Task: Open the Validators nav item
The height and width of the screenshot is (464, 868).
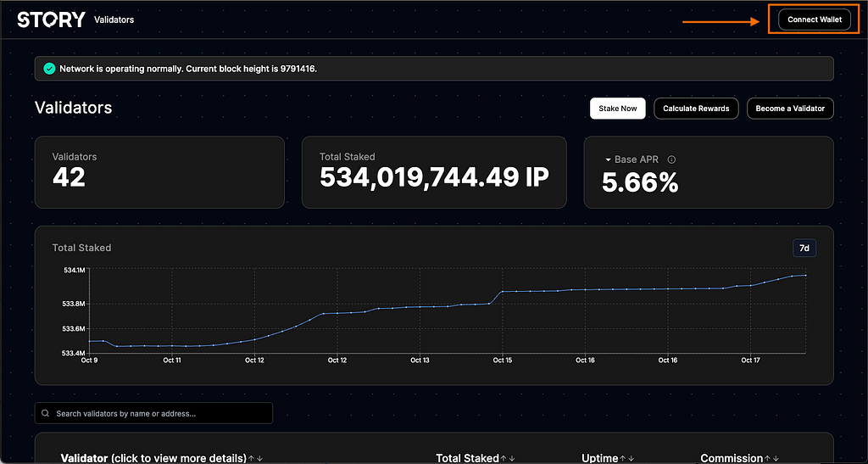Action: coord(114,20)
